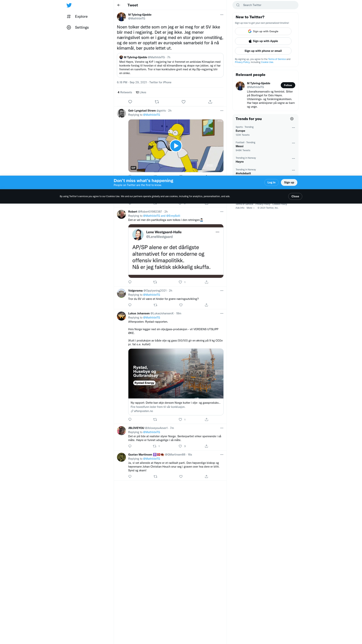
Task: Retweet Gustav Martinsen's reply
Action: click(155, 476)
